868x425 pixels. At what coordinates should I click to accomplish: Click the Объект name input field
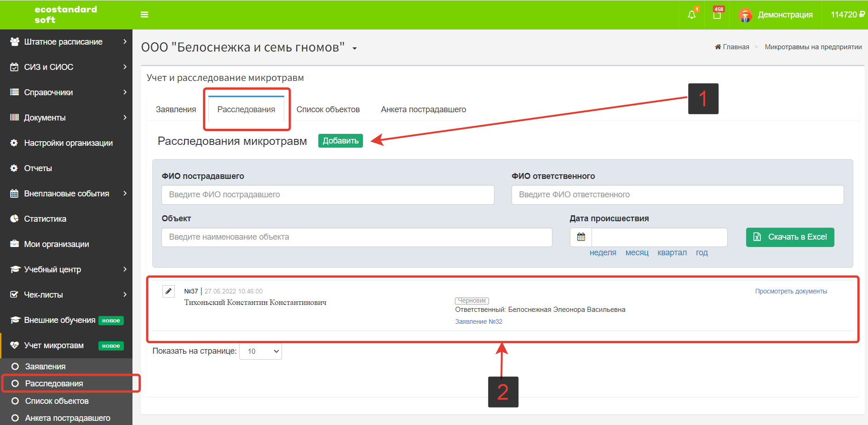point(356,237)
